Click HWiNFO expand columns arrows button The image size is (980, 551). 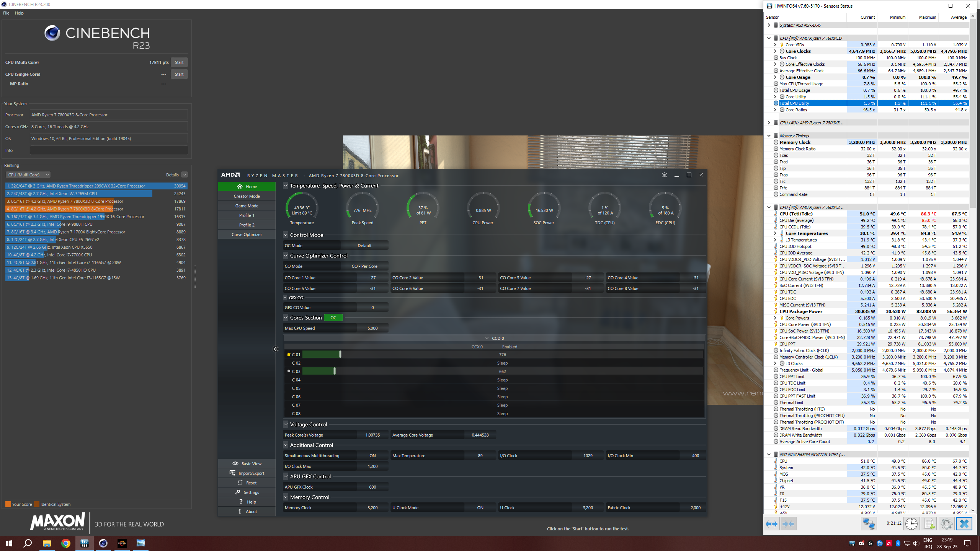point(772,524)
